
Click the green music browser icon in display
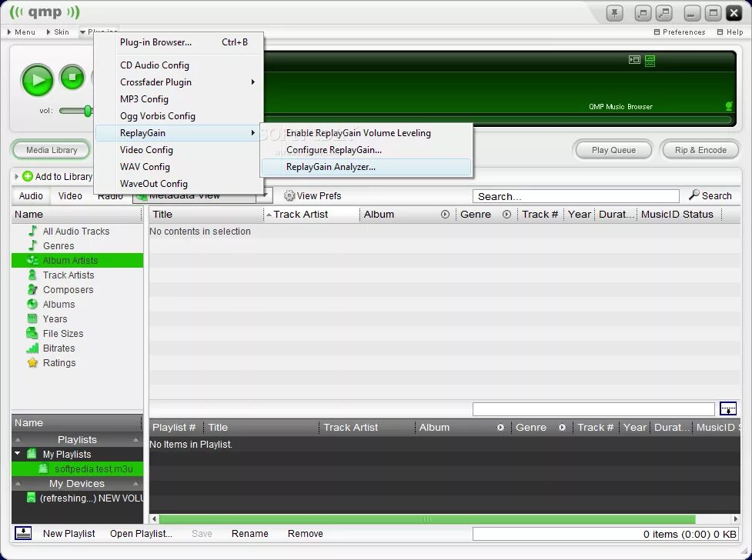click(729, 106)
